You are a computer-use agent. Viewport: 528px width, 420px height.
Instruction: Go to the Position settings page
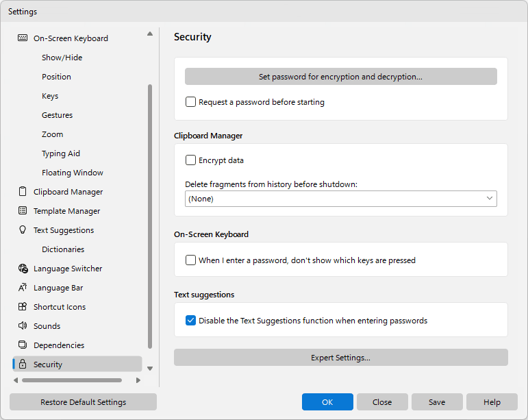tap(56, 77)
